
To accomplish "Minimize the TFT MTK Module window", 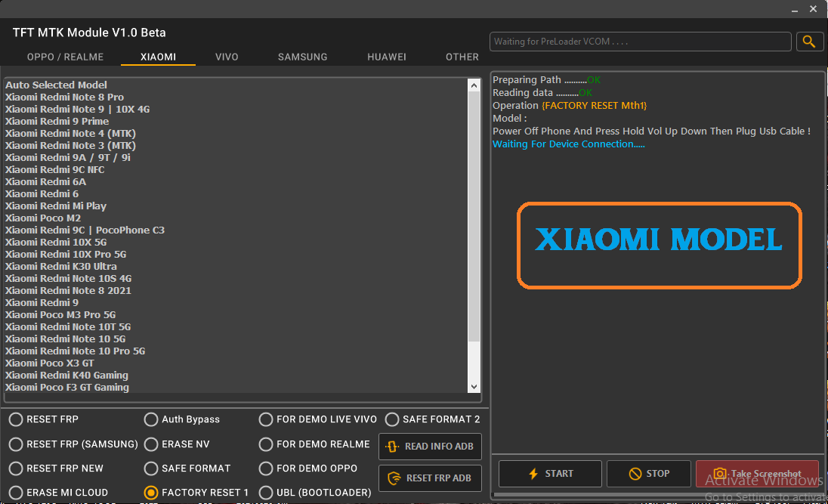I will coord(794,10).
